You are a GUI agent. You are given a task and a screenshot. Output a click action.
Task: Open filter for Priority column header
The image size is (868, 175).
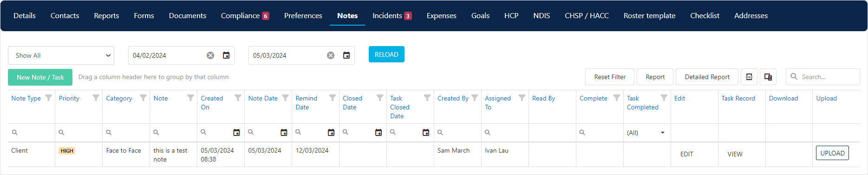96,98
